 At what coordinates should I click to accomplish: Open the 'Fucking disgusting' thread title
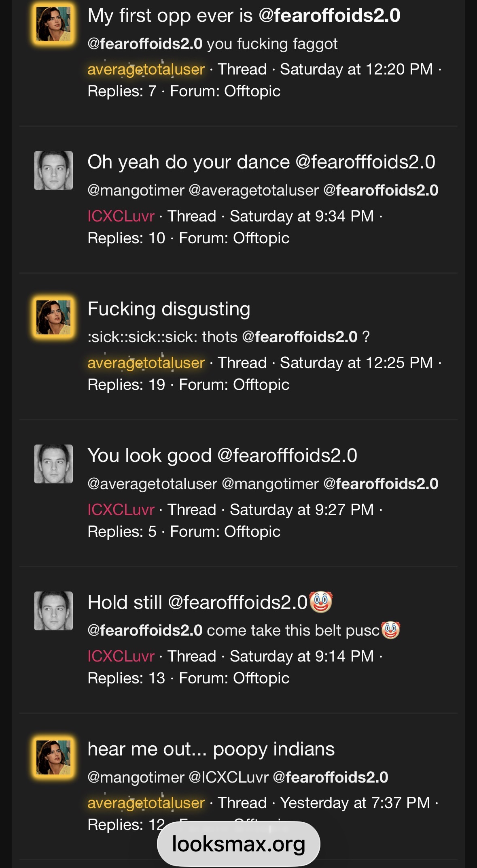click(169, 309)
